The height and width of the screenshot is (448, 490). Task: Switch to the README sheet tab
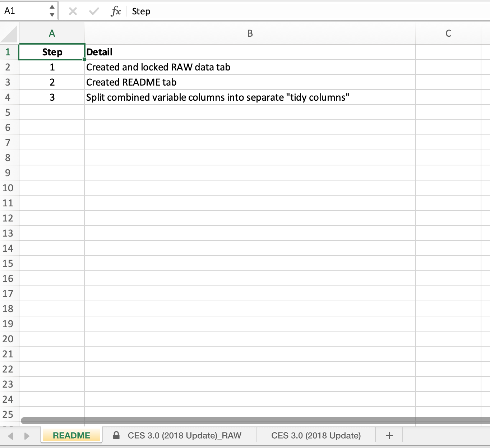[71, 435]
